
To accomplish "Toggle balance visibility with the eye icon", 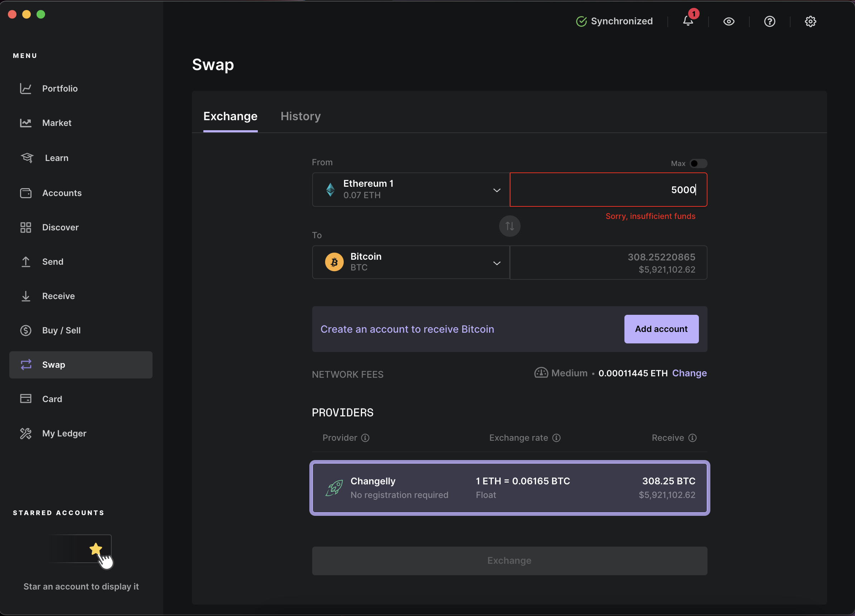I will (729, 21).
